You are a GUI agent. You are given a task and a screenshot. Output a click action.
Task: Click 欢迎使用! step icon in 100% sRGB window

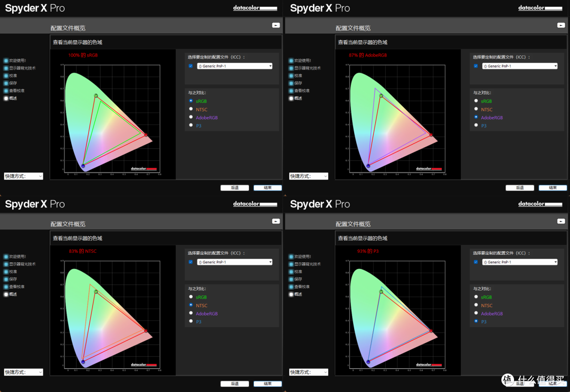tap(6, 61)
